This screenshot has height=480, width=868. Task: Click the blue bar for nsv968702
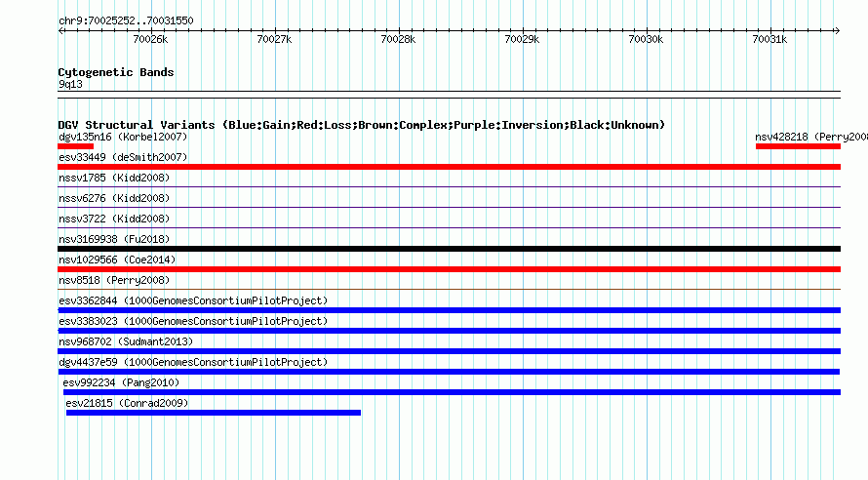449,351
